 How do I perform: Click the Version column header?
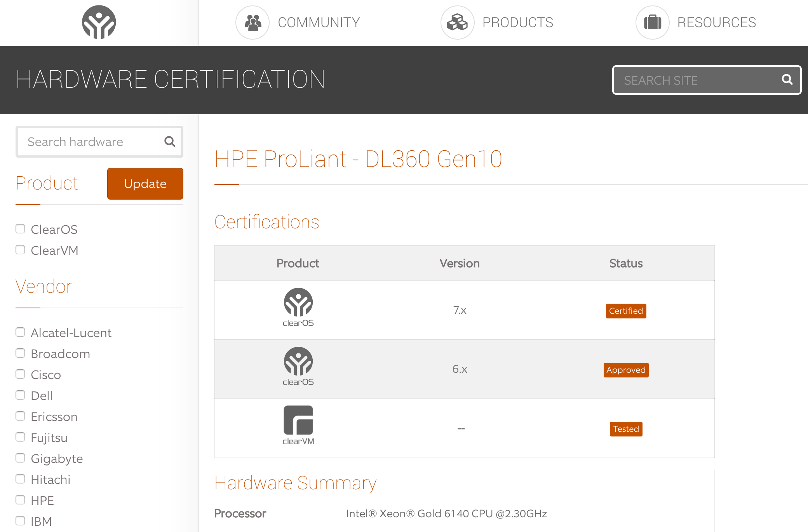click(x=460, y=263)
